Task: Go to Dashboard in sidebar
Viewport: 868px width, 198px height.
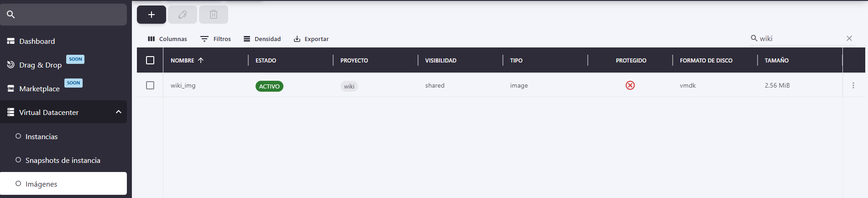Action: (37, 41)
